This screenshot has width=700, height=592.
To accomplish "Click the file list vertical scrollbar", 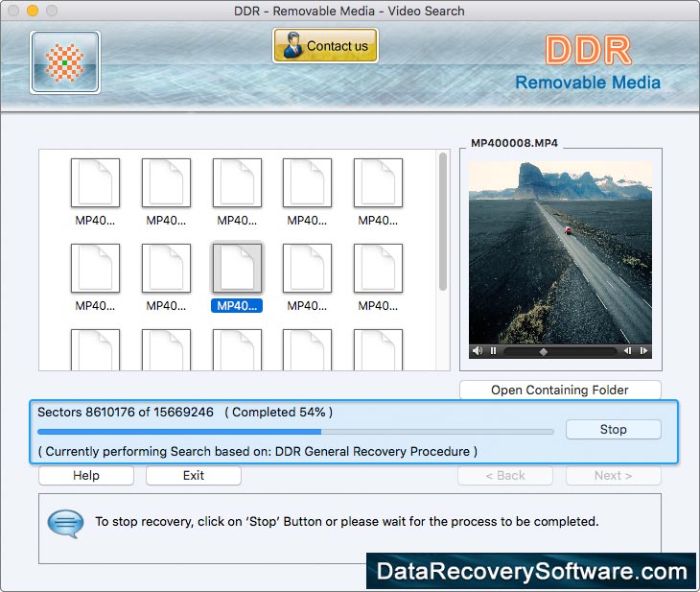I will coord(443,222).
